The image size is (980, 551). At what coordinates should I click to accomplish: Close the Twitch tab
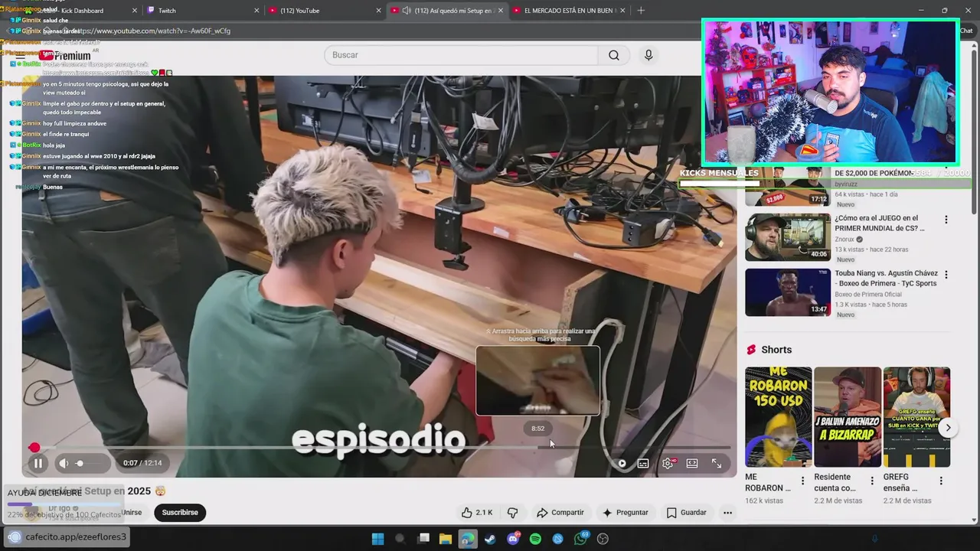256,11
